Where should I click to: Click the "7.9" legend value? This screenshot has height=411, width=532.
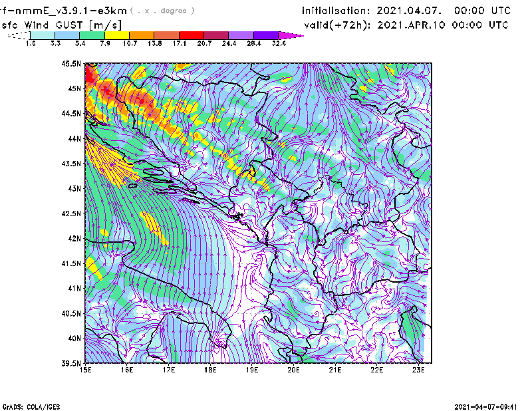pyautogui.click(x=105, y=43)
